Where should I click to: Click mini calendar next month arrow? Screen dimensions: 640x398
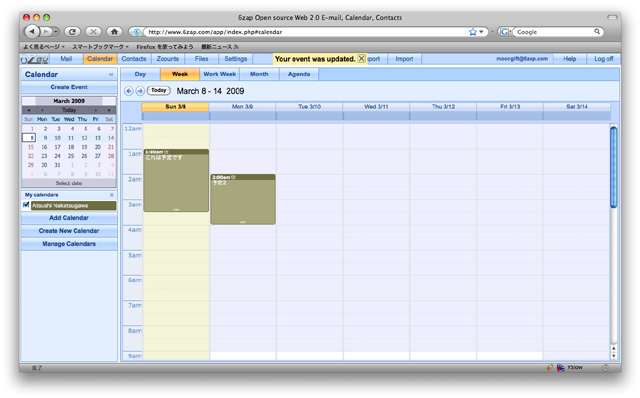[x=96, y=110]
